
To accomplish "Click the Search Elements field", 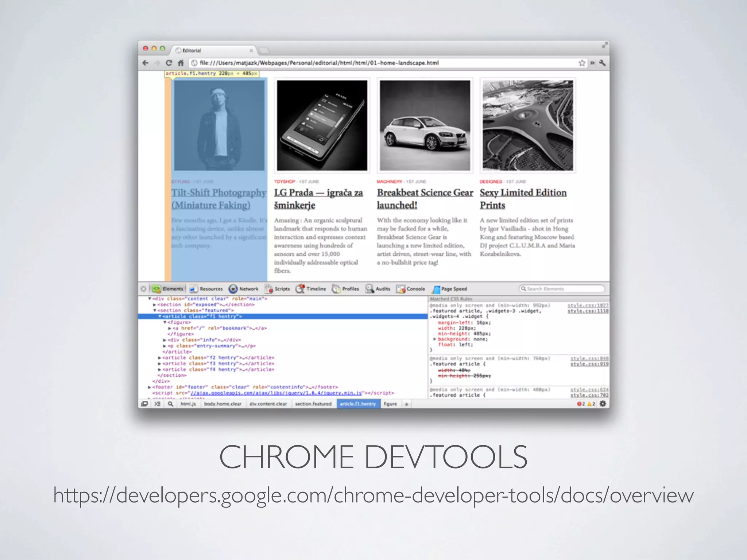I will click(x=562, y=289).
